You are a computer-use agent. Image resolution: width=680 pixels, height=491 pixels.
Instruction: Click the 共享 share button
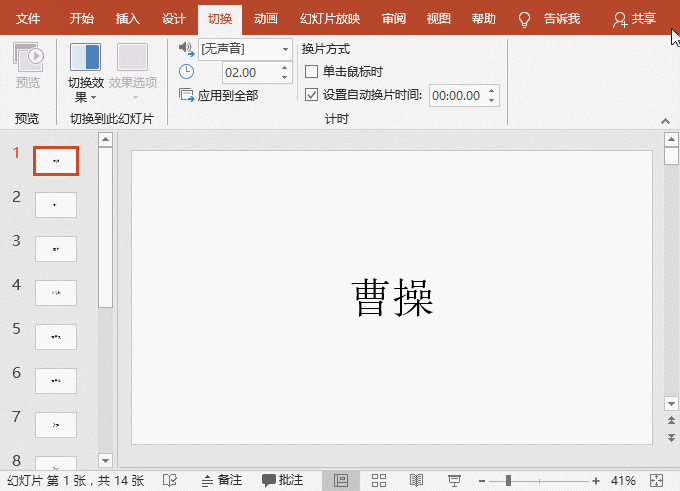tap(635, 19)
